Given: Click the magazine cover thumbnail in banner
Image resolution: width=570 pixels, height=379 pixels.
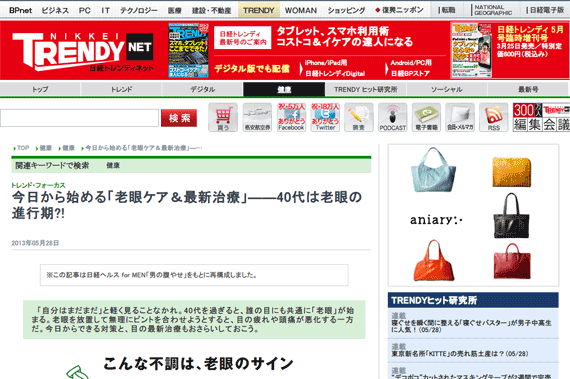Looking at the screenshot, I should click(x=188, y=50).
